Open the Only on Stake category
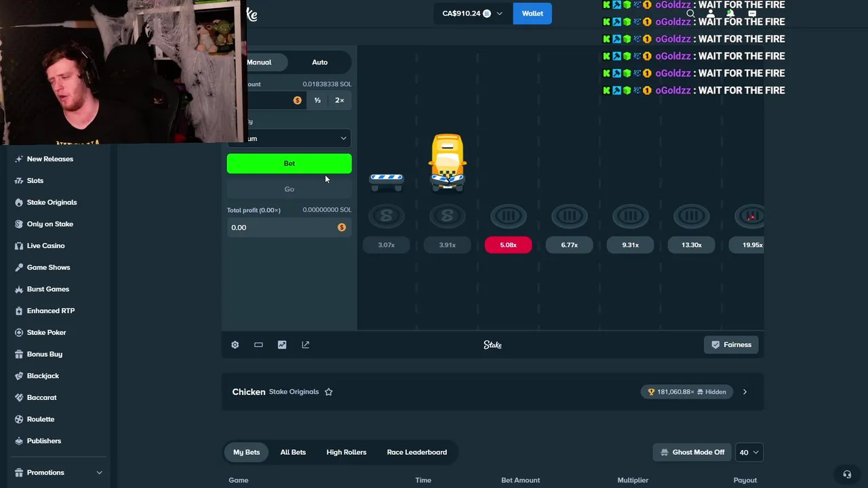Screen dimensions: 868x488 coord(50,224)
